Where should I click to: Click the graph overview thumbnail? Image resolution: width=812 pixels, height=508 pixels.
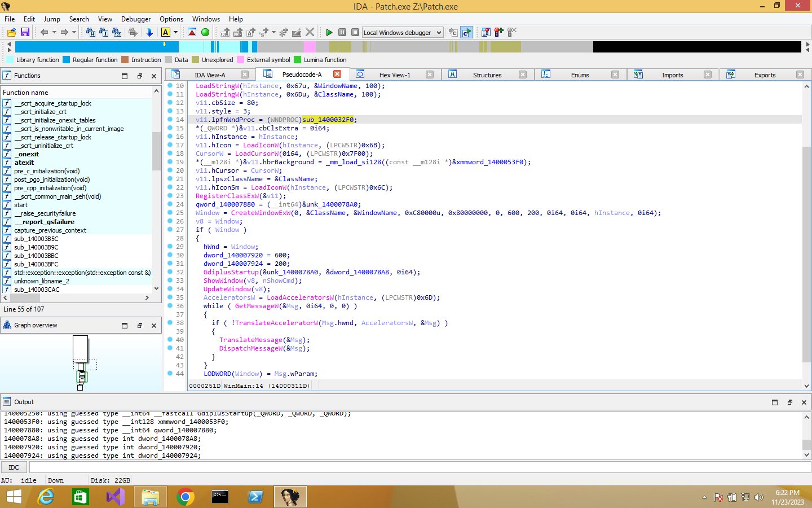[81, 362]
